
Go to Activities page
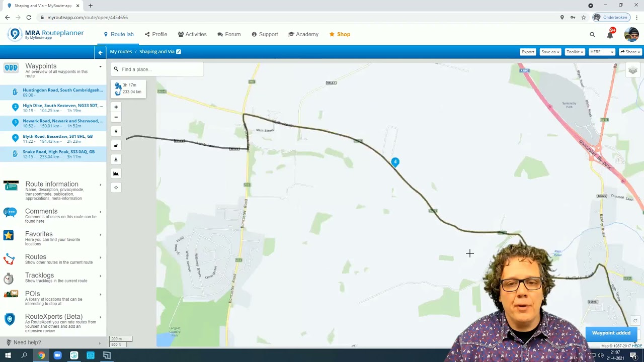pyautogui.click(x=192, y=34)
